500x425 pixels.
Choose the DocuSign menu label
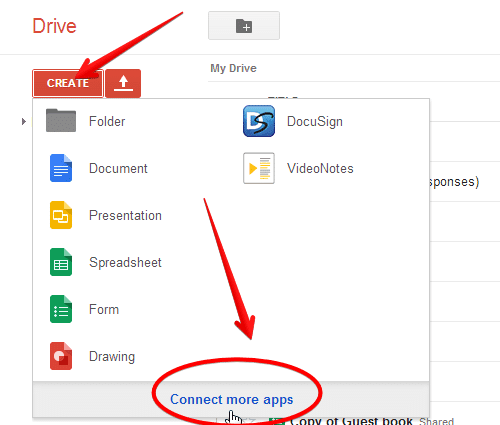pos(315,122)
